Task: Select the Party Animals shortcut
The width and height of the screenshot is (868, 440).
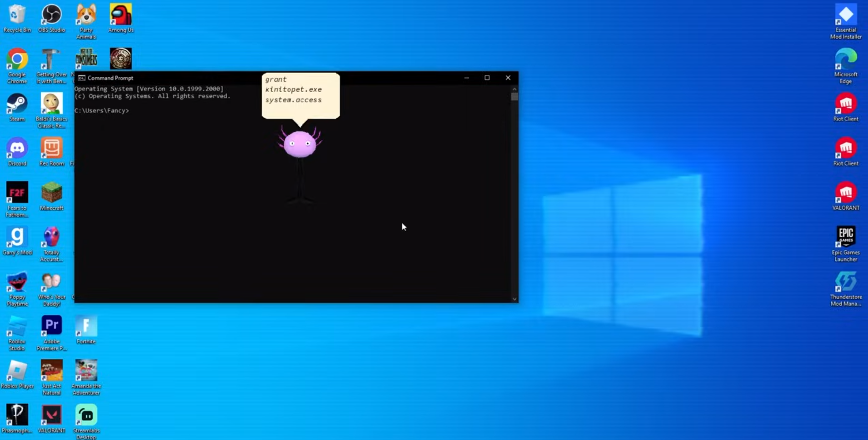Action: click(x=86, y=21)
